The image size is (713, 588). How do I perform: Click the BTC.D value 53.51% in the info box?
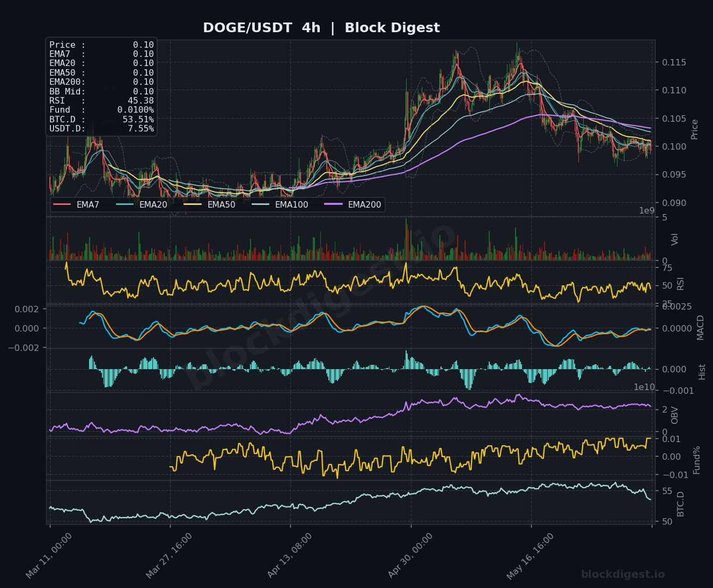click(138, 120)
